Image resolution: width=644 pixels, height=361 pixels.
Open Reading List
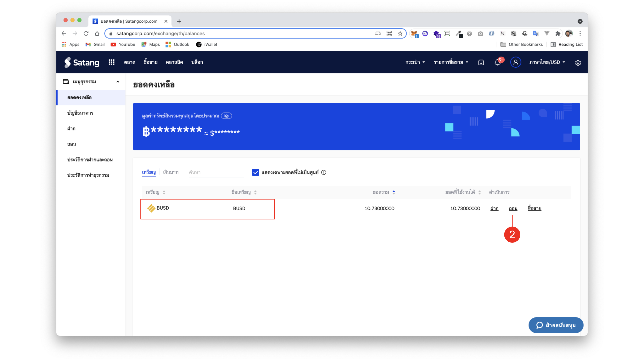coord(567,44)
